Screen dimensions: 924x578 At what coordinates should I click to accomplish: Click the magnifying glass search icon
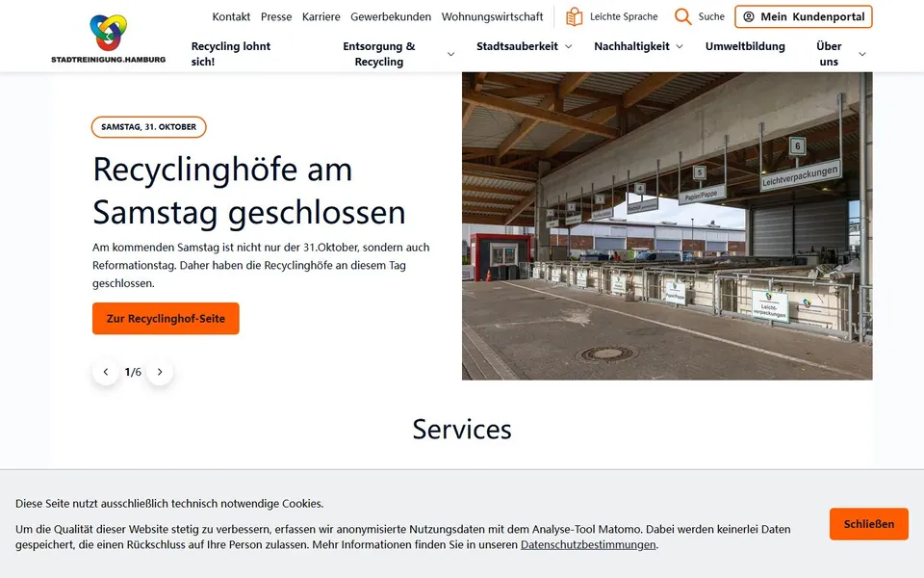click(683, 16)
